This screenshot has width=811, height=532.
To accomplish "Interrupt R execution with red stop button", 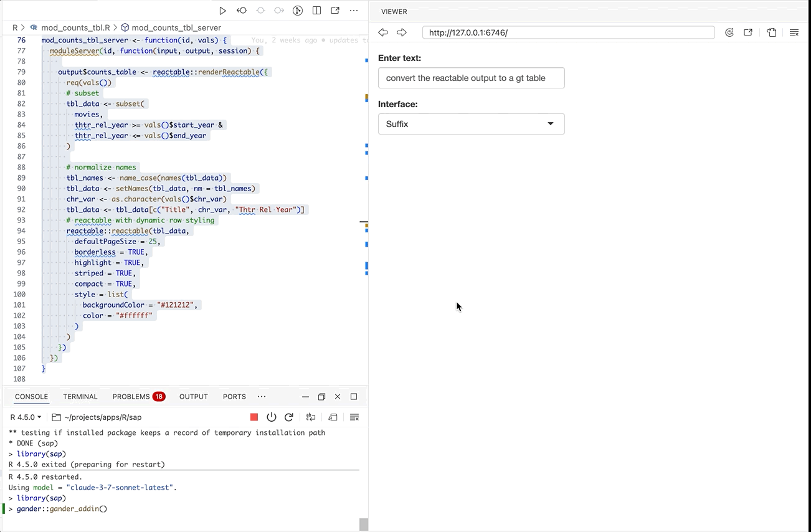I will pos(254,417).
